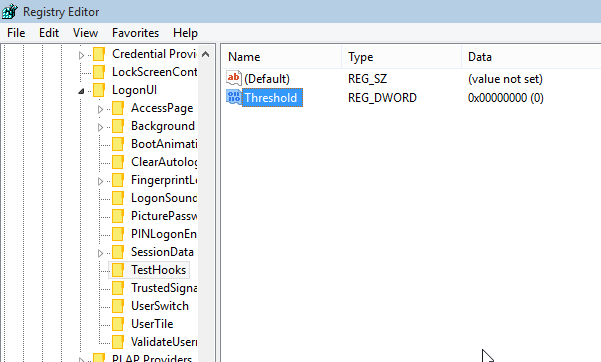Image resolution: width=601 pixels, height=362 pixels.
Task: Click the FingerprintLogon folder icon
Action: tap(118, 180)
